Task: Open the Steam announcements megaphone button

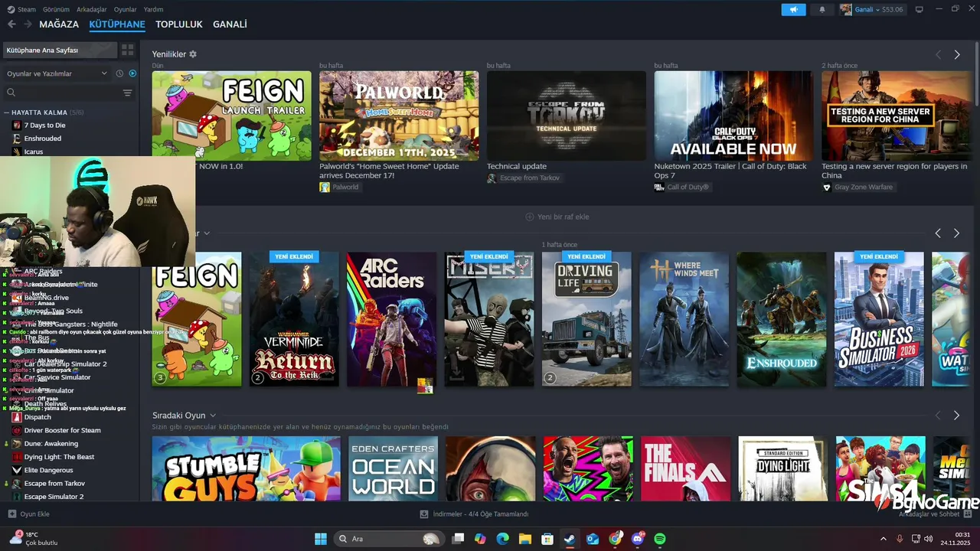Action: (x=793, y=9)
